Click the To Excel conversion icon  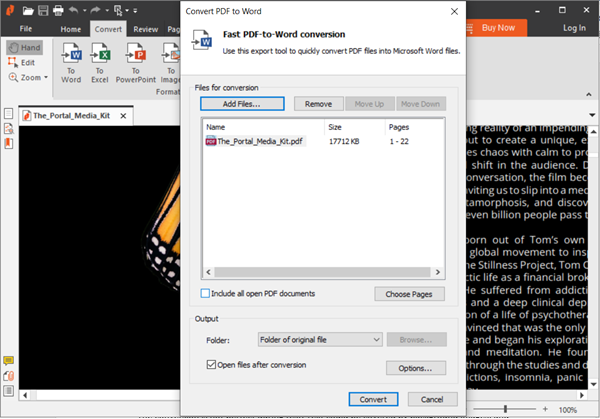pyautogui.click(x=100, y=63)
